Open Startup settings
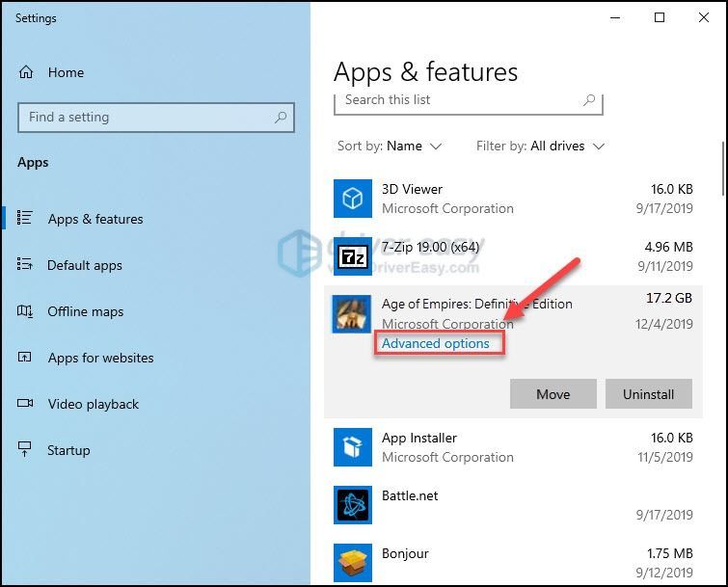Image resolution: width=728 pixels, height=587 pixels. point(68,450)
